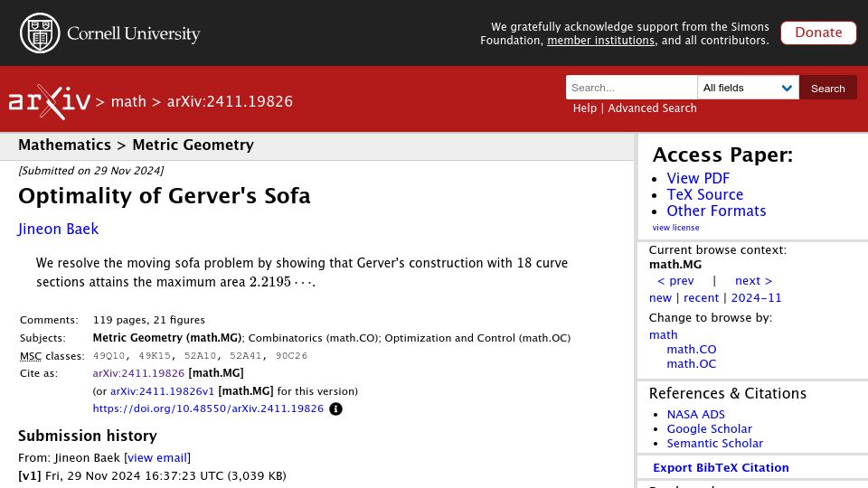Open the 2024-11 listing link
Image resolution: width=868 pixels, height=488 pixels.
coord(756,298)
